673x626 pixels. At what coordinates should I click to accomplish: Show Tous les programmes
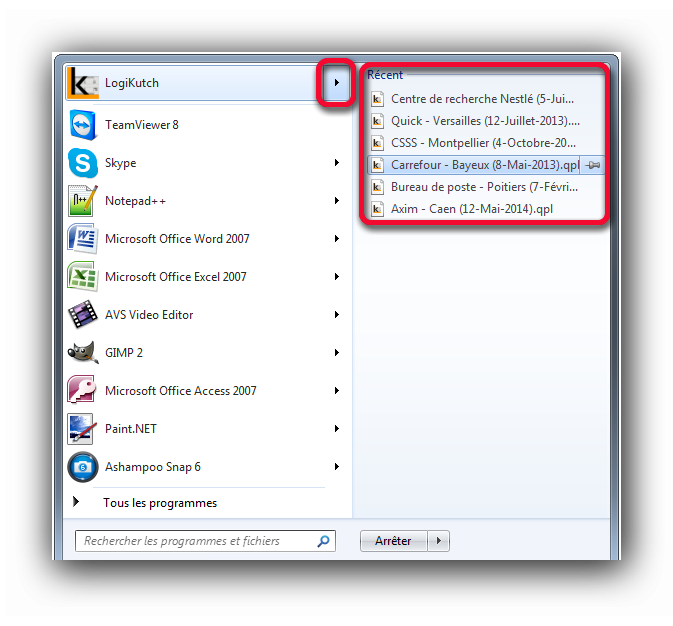(160, 503)
